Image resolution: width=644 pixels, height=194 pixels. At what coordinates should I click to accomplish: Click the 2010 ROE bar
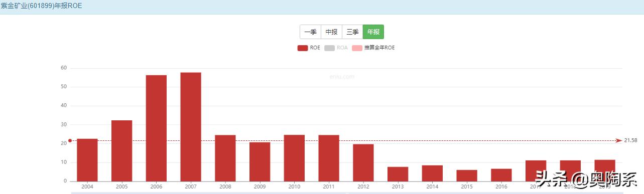(x=294, y=158)
